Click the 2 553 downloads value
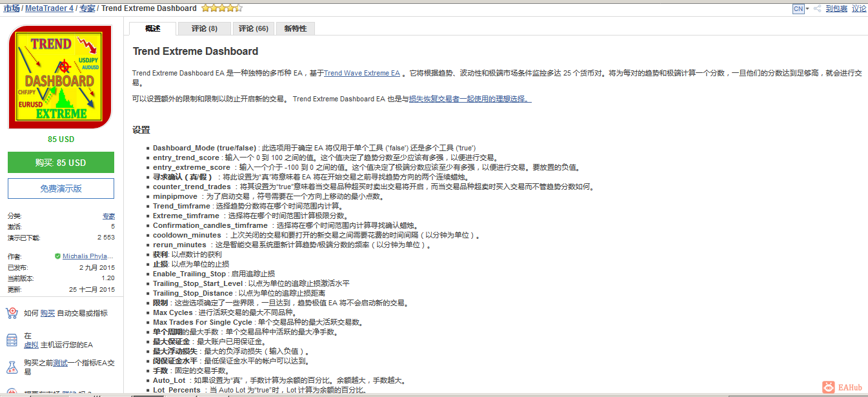 [106, 238]
